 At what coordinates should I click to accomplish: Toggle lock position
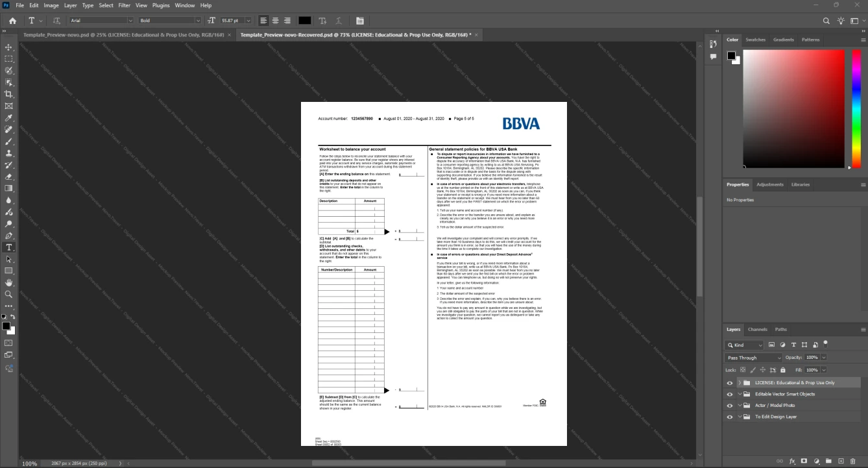pos(762,370)
